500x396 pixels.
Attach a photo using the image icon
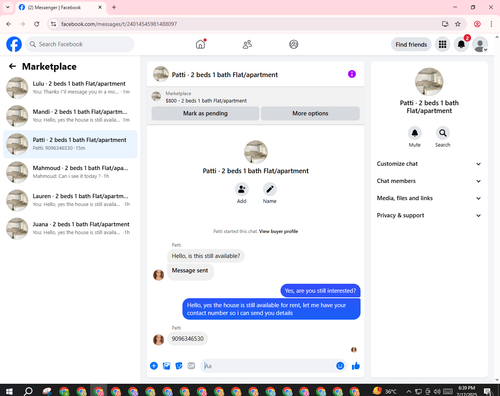click(166, 366)
